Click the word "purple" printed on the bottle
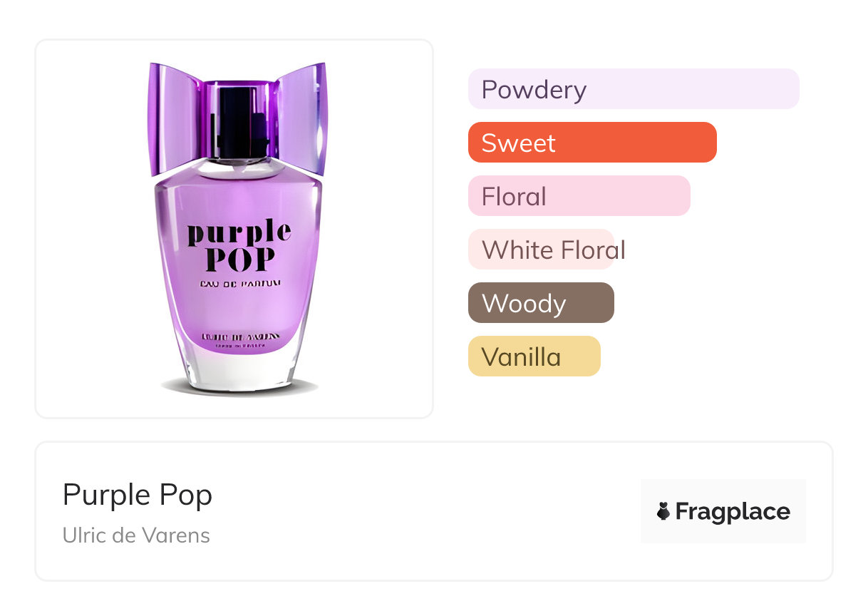The image size is (868, 616). click(239, 234)
